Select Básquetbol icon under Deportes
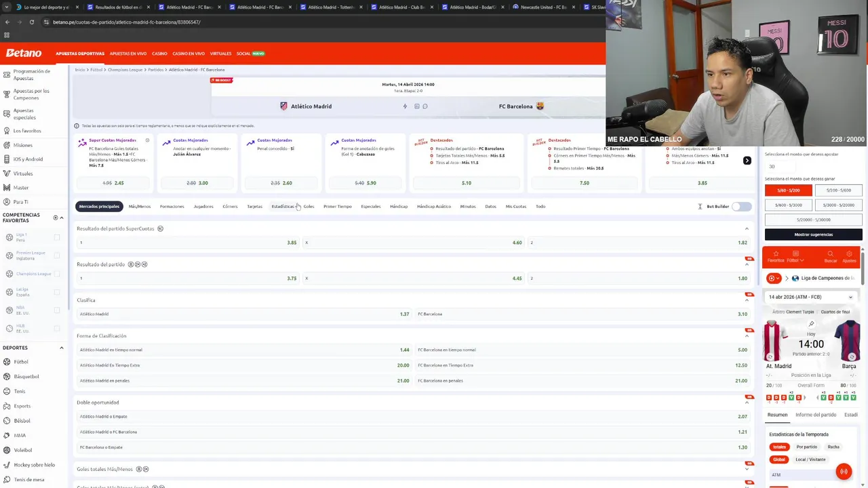The width and height of the screenshot is (868, 488). tap(7, 377)
